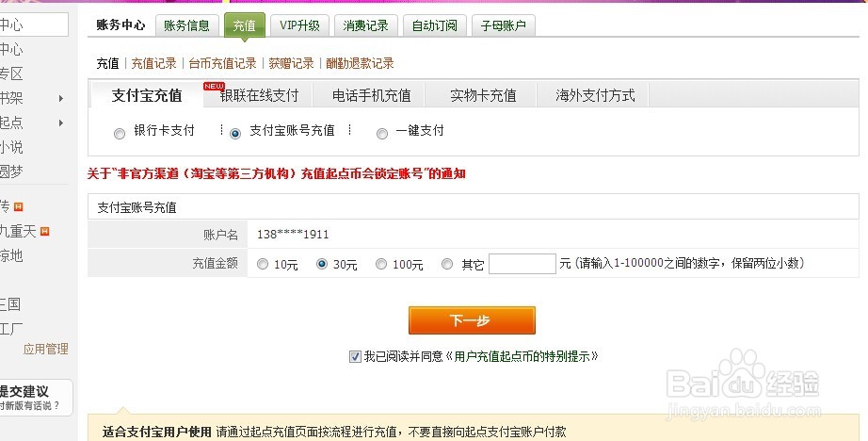Open the 台币充值记录 link

click(222, 63)
